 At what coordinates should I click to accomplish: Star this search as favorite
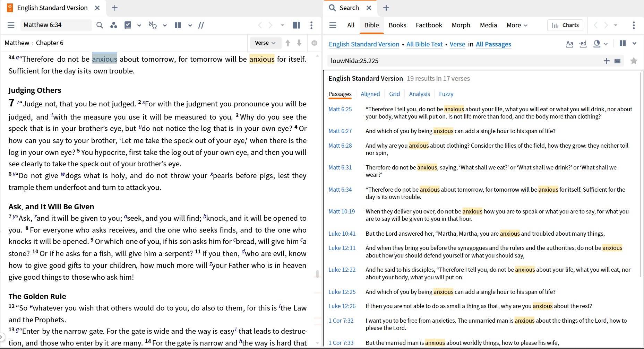point(634,61)
